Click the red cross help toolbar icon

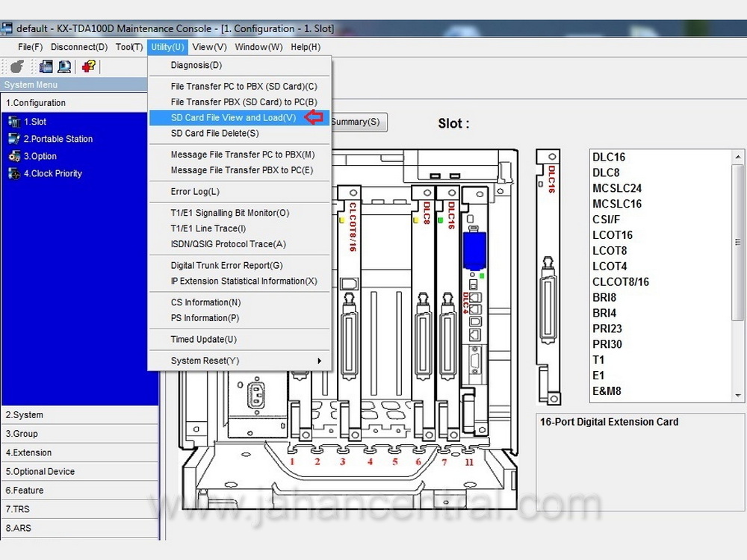pos(89,66)
